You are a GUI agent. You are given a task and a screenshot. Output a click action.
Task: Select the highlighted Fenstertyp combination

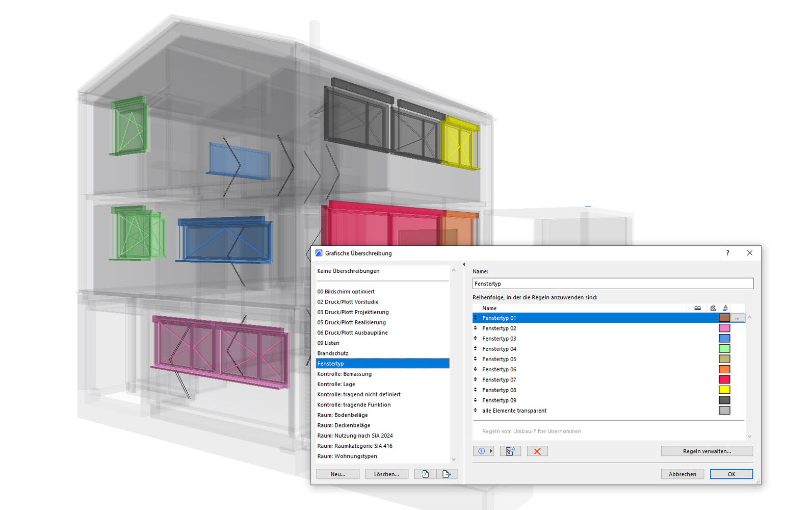click(382, 364)
